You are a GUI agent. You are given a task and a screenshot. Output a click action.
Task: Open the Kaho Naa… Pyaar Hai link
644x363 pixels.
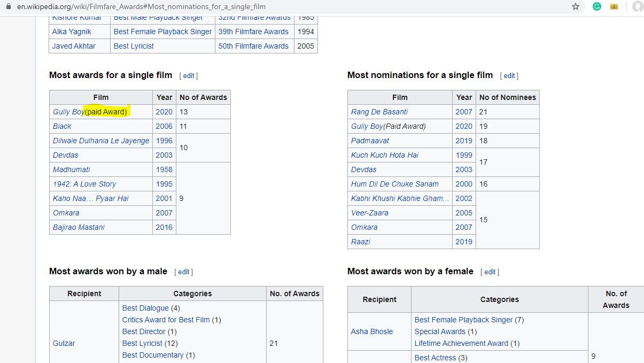coord(91,198)
